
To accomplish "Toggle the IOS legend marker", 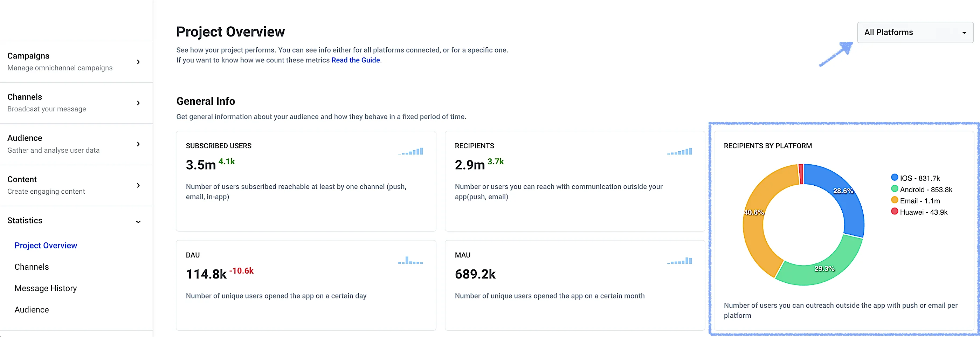I will click(895, 178).
